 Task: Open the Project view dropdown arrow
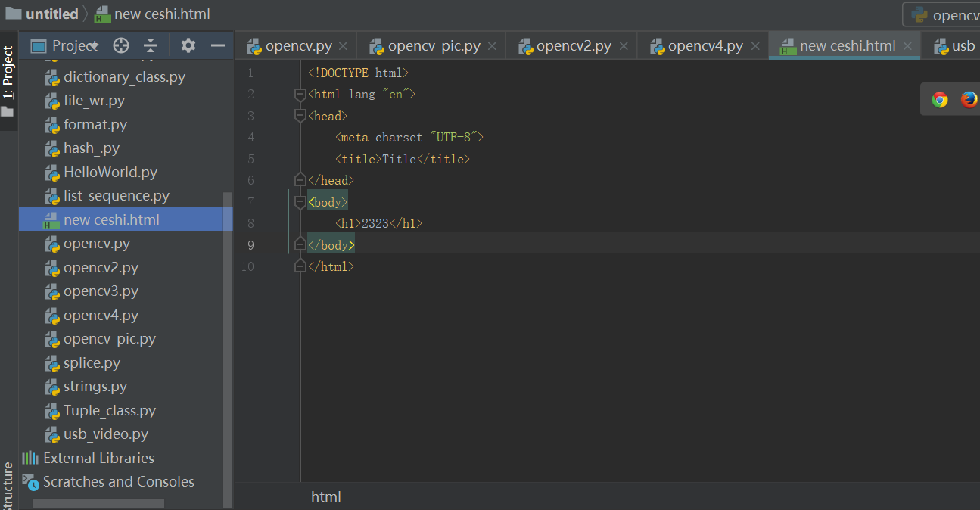coord(95,47)
